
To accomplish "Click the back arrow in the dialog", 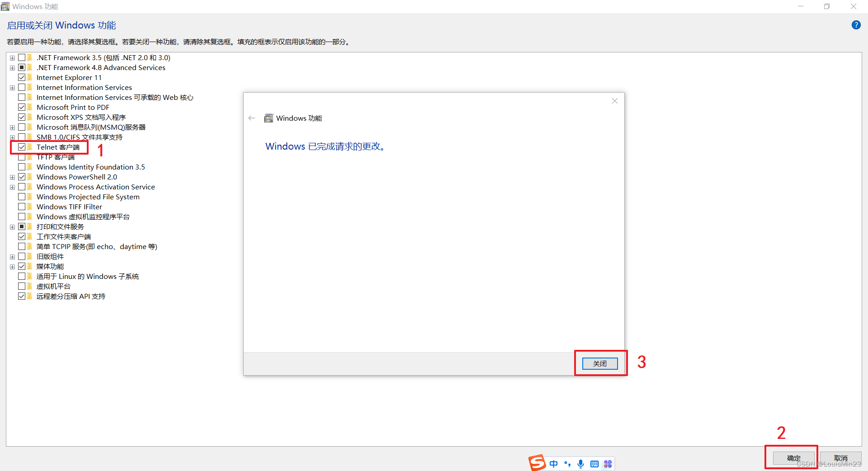I will tap(252, 118).
